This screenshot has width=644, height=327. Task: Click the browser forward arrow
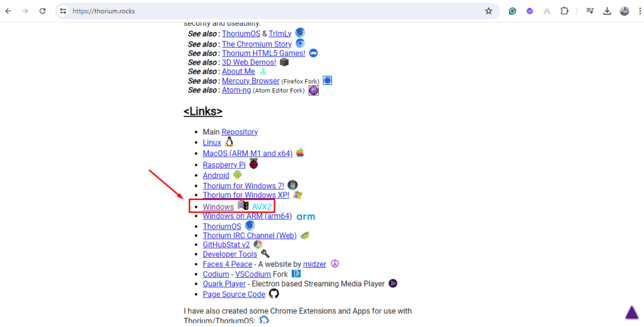click(x=25, y=11)
